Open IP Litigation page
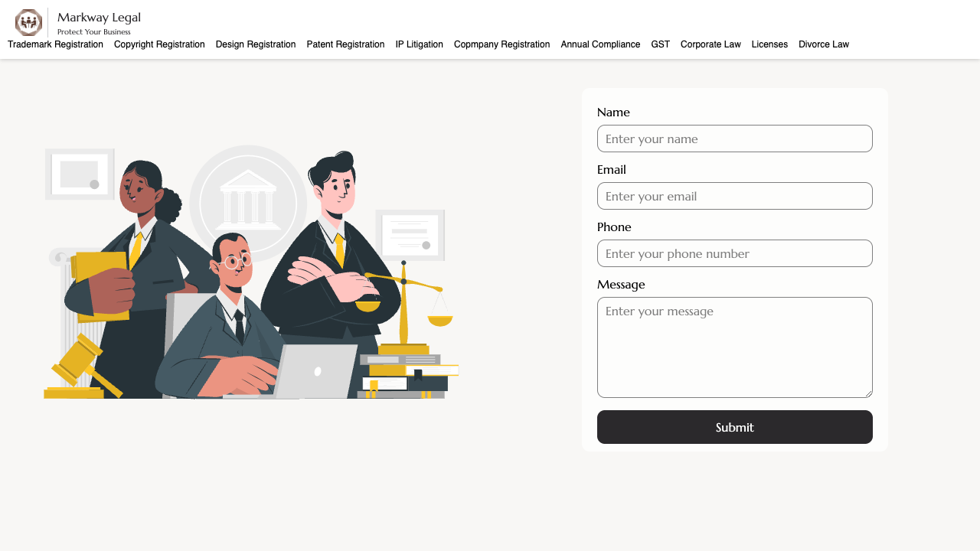This screenshot has height=551, width=980. point(419,44)
